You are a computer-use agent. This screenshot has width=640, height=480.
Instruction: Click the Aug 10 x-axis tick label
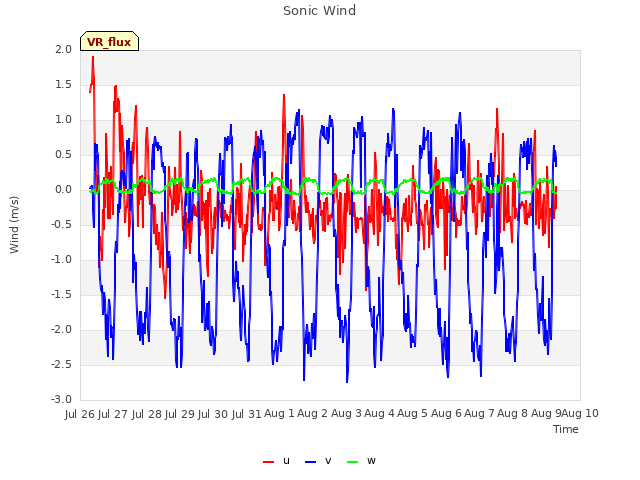580,413
